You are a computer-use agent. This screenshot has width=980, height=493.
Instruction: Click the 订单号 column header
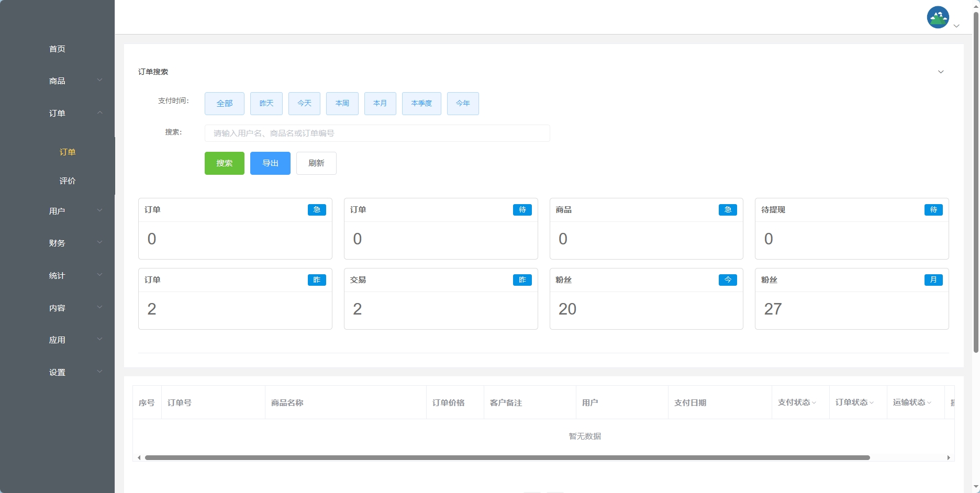click(x=180, y=403)
